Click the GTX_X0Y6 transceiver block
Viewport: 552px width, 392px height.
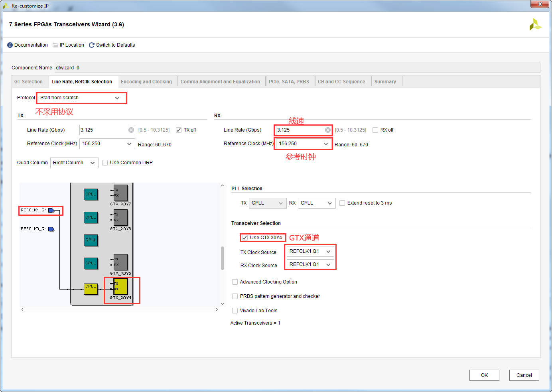point(120,218)
